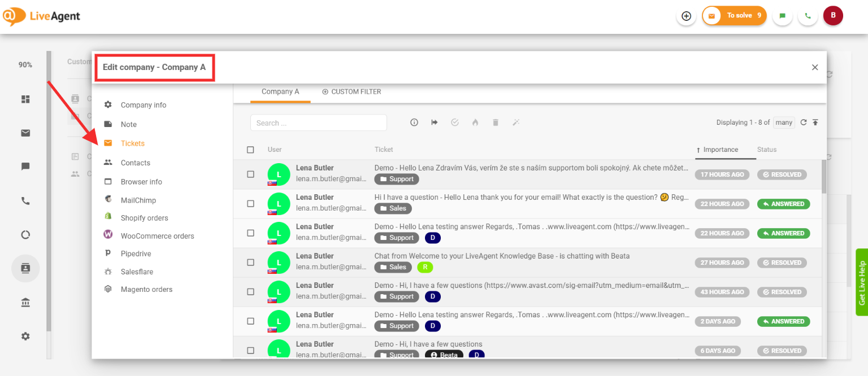Click the refresh ticket list icon
868x376 pixels.
804,123
